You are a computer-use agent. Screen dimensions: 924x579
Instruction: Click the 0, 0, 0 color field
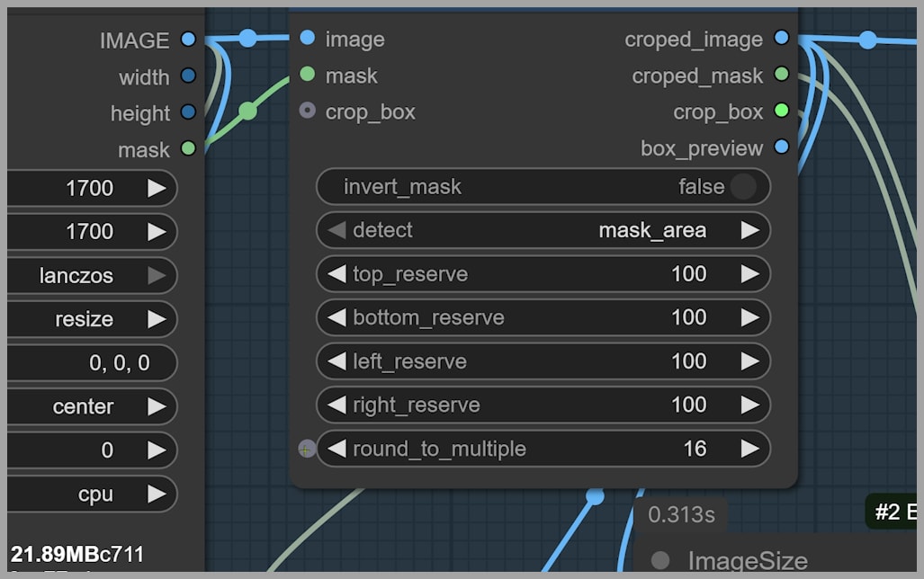pyautogui.click(x=90, y=363)
